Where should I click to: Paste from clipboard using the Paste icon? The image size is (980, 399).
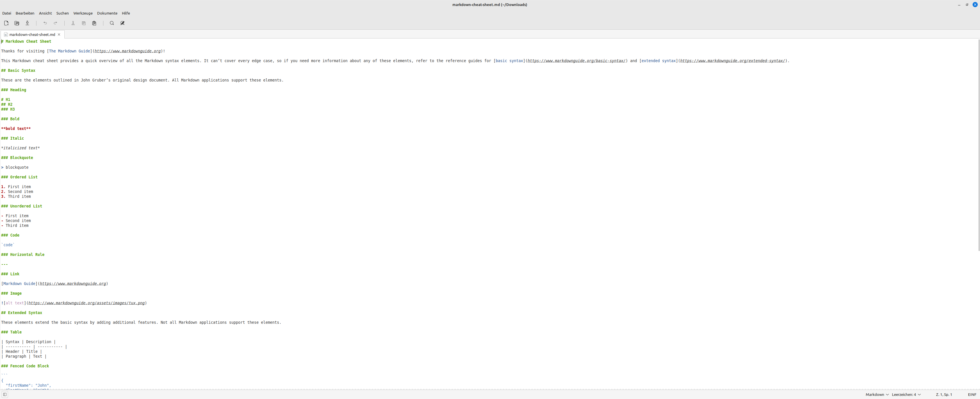tap(94, 23)
